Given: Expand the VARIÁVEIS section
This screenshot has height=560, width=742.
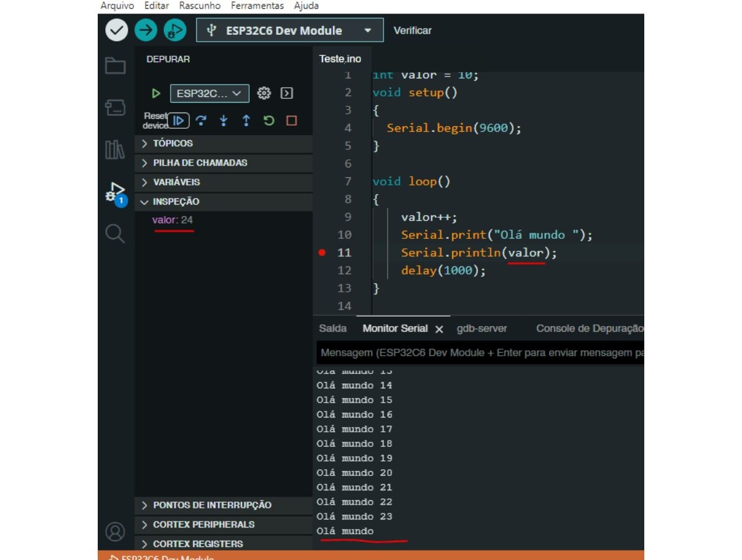Looking at the screenshot, I should 176,182.
